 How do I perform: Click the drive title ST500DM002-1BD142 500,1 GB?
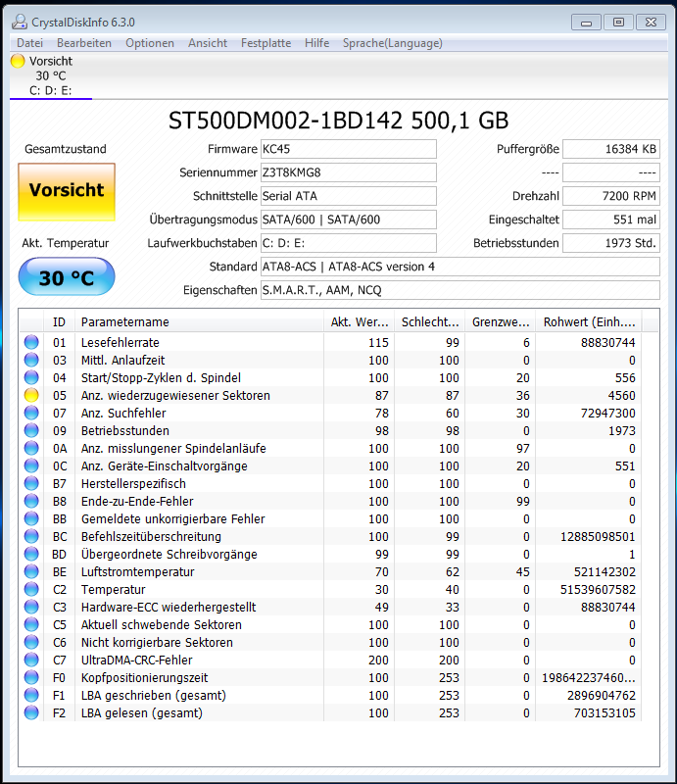tap(339, 121)
